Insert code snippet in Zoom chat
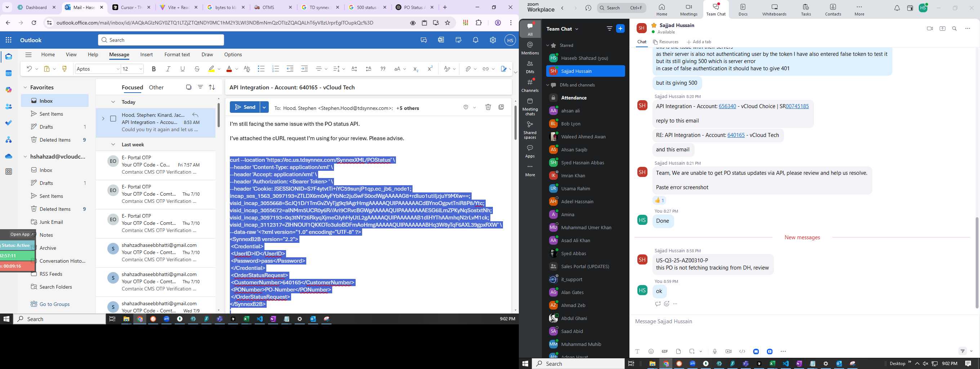The image size is (980, 369). click(x=742, y=351)
